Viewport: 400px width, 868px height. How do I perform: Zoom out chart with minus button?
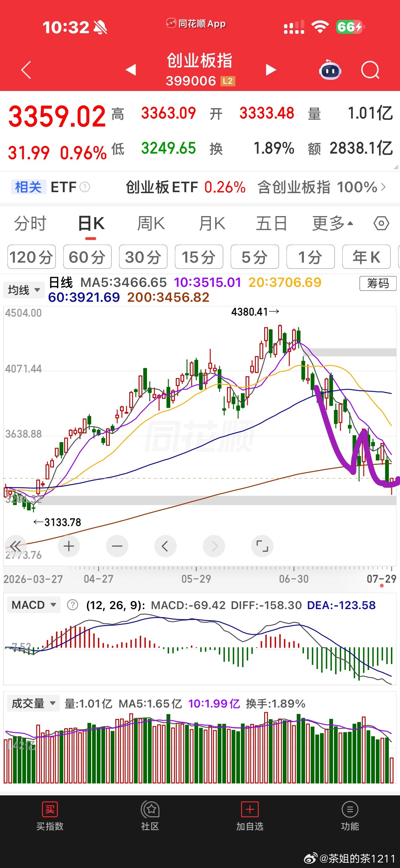pos(117,546)
